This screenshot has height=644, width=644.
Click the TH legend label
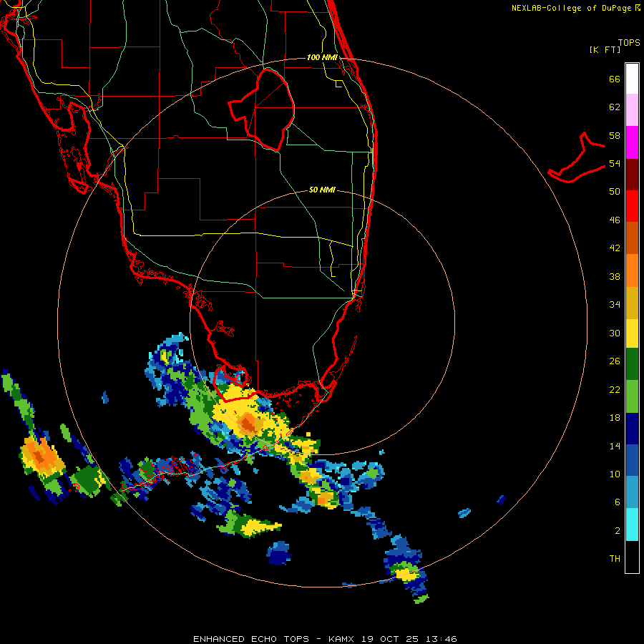tap(615, 559)
